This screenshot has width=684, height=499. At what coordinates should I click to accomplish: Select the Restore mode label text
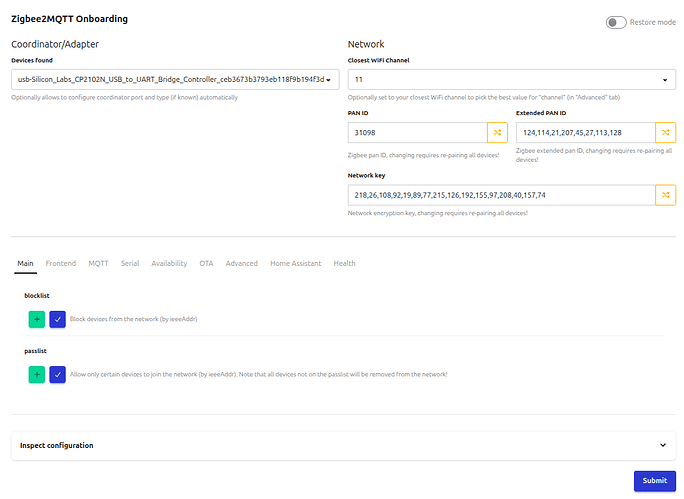tap(653, 22)
